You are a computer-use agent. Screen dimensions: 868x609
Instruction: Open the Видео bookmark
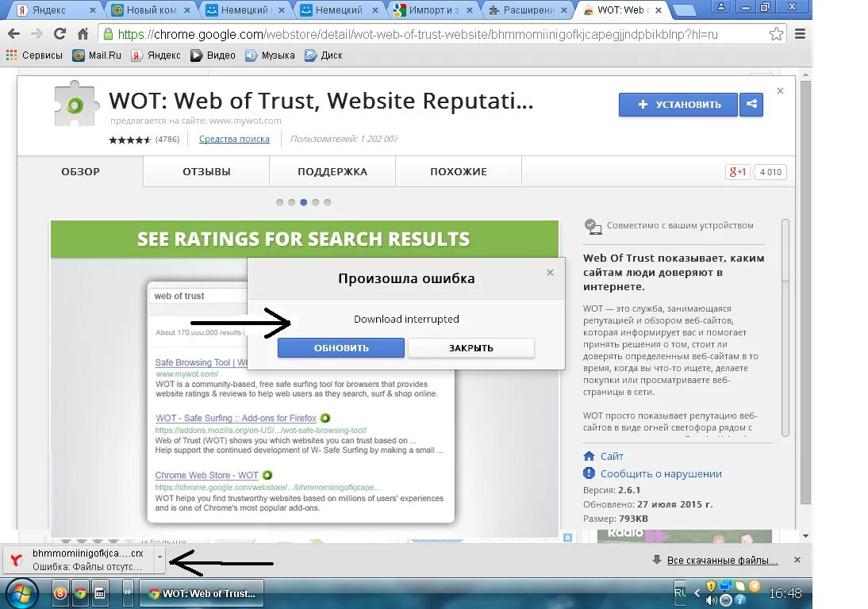[x=213, y=56]
